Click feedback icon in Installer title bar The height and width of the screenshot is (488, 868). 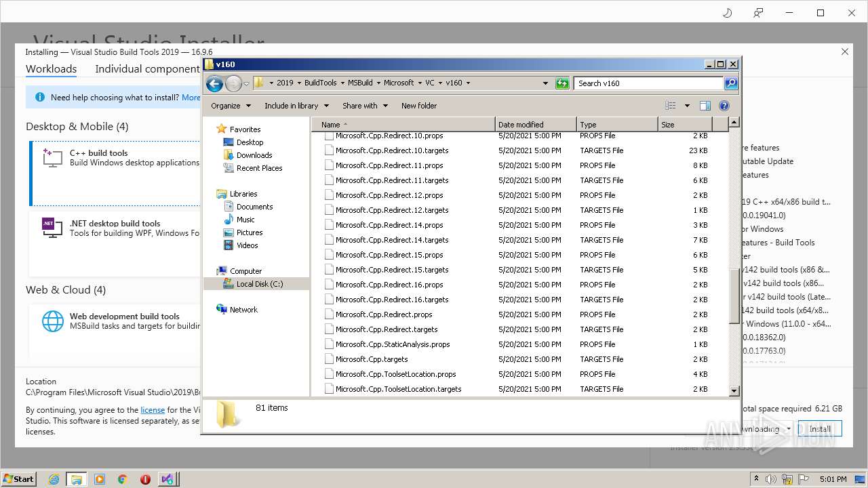click(758, 13)
